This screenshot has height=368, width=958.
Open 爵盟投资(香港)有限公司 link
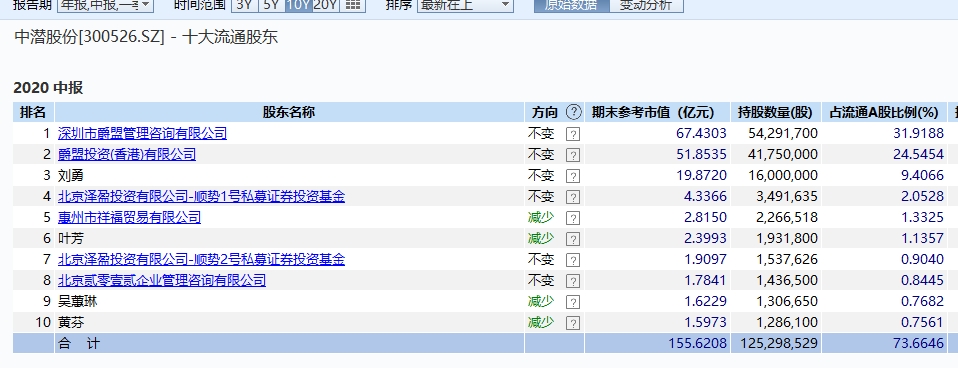[x=127, y=154]
